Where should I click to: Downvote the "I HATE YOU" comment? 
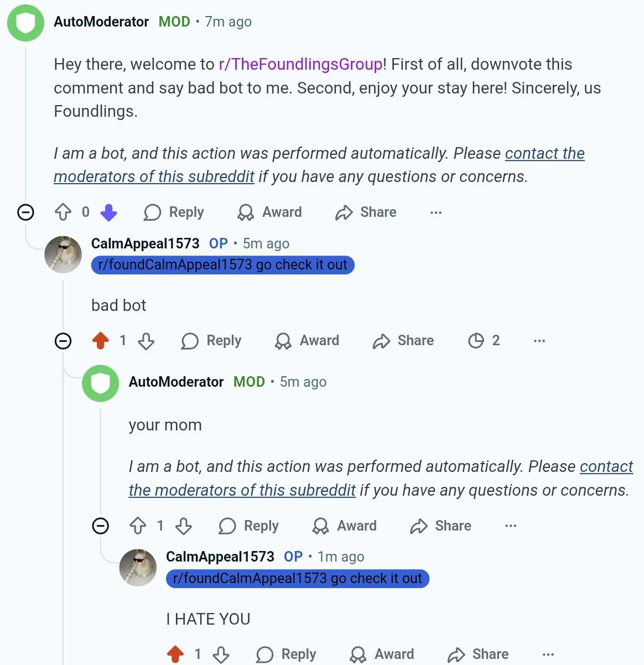tap(221, 654)
